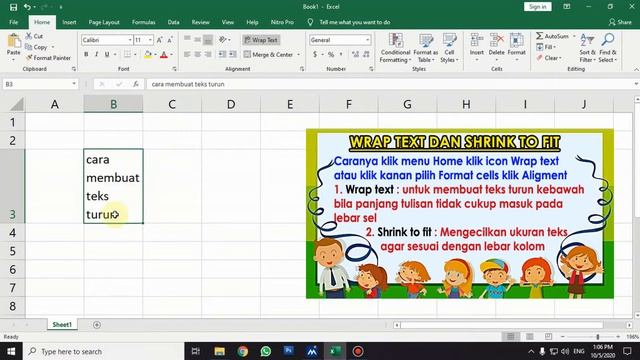Image resolution: width=640 pixels, height=360 pixels.
Task: Align text to the bottom
Action: point(208,40)
